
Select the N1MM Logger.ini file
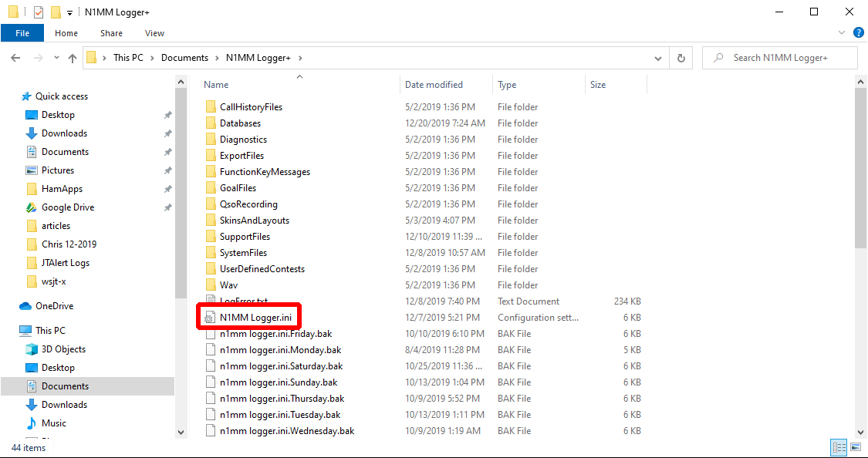[x=254, y=318]
